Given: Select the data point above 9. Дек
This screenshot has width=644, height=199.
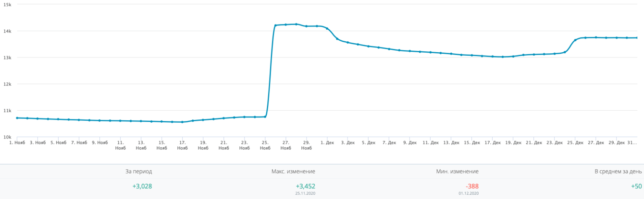Looking at the screenshot, I should 410,51.
